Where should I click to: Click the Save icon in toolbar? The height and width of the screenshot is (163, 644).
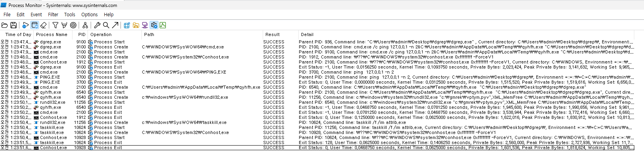(14, 25)
